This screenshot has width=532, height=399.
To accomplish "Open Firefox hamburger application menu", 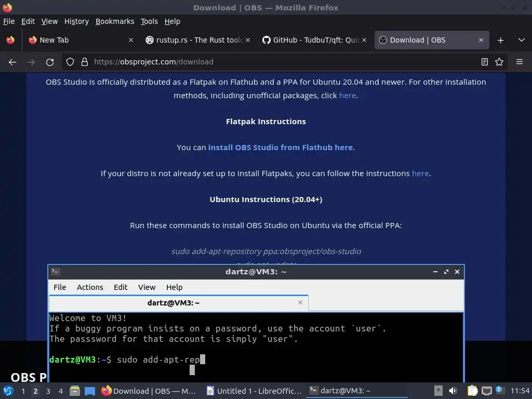I will pos(520,62).
